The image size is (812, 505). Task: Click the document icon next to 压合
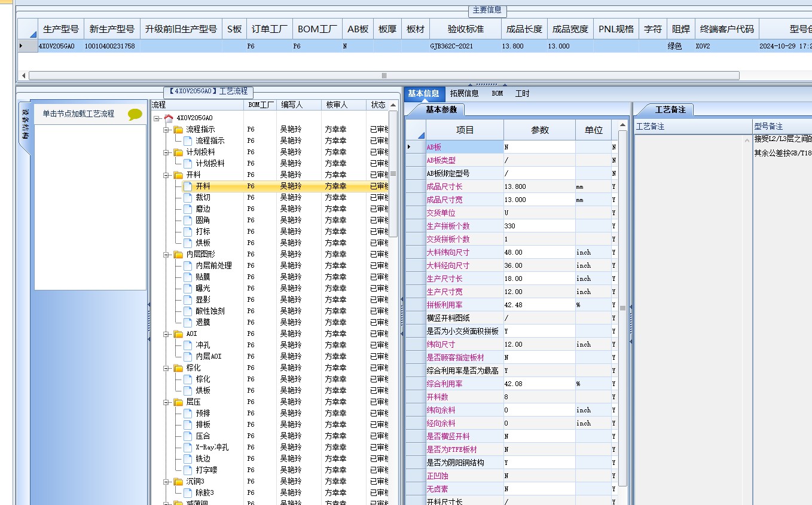coord(188,436)
